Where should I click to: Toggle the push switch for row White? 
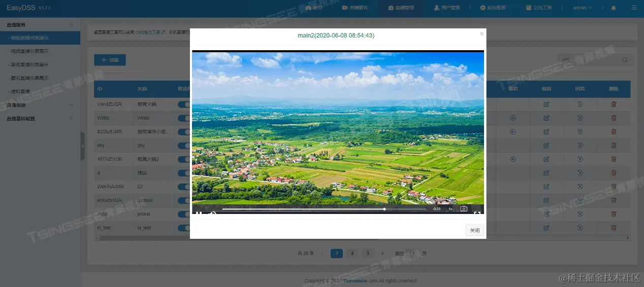click(x=184, y=118)
